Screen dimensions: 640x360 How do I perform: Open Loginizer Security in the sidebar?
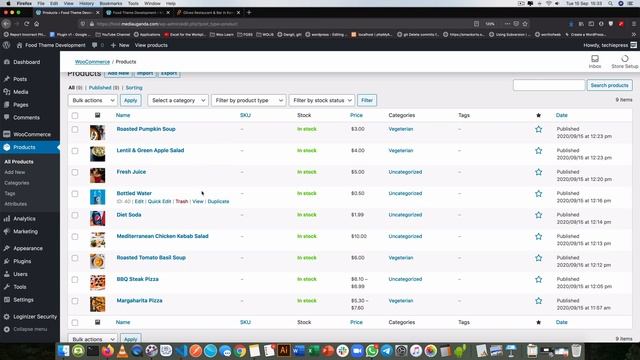click(35, 317)
